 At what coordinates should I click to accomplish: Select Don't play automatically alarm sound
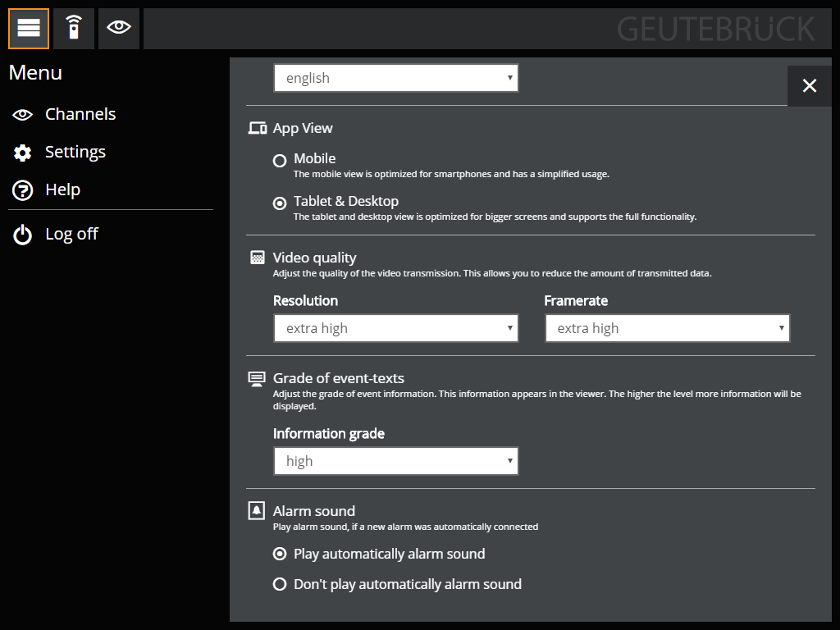click(280, 584)
